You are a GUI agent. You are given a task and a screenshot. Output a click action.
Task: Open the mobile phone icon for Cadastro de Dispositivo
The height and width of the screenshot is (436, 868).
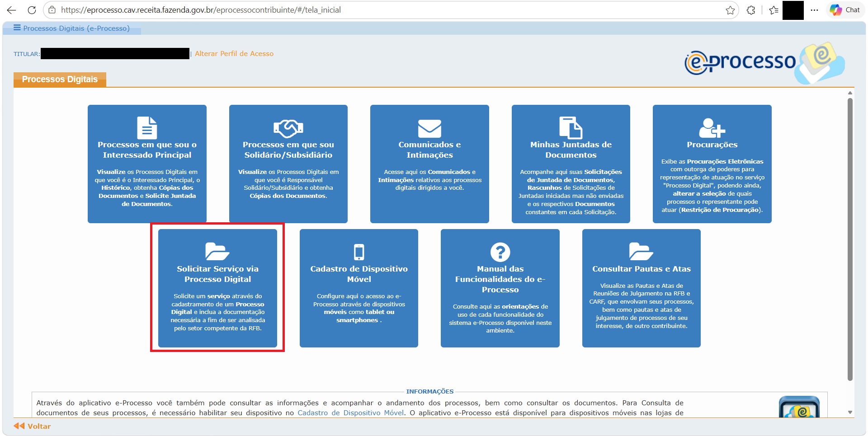[x=359, y=252]
